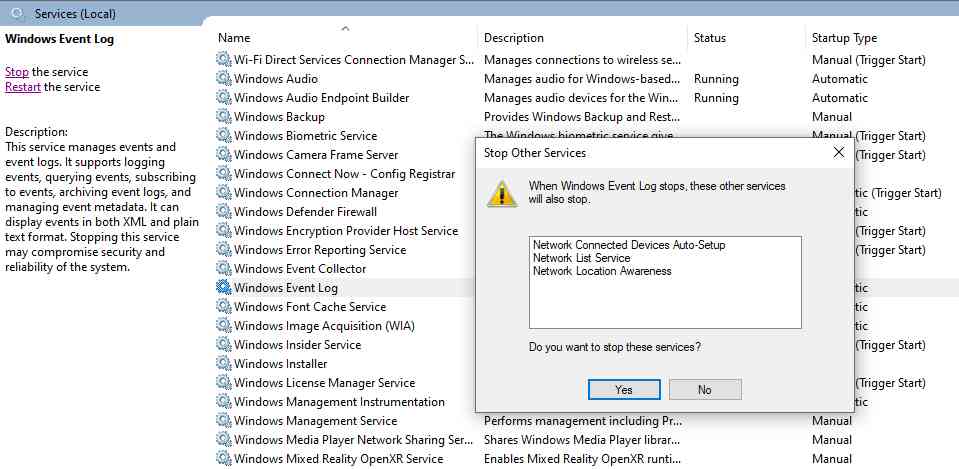The height and width of the screenshot is (469, 959).
Task: Sort by the Startup Type column header
Action: pyautogui.click(x=844, y=38)
